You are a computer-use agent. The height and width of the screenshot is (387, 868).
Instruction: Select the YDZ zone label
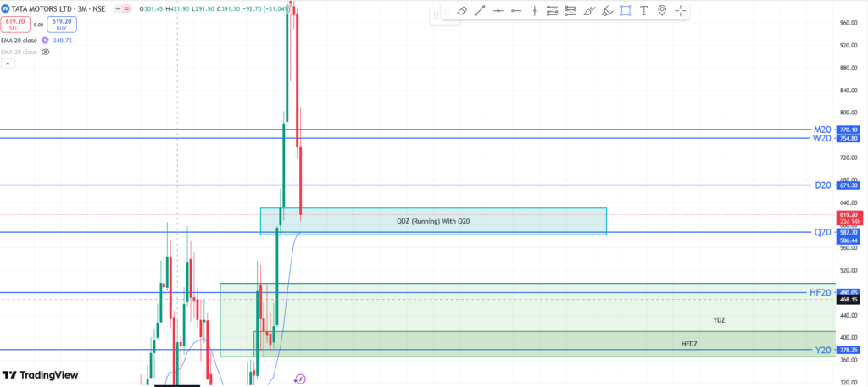(719, 320)
